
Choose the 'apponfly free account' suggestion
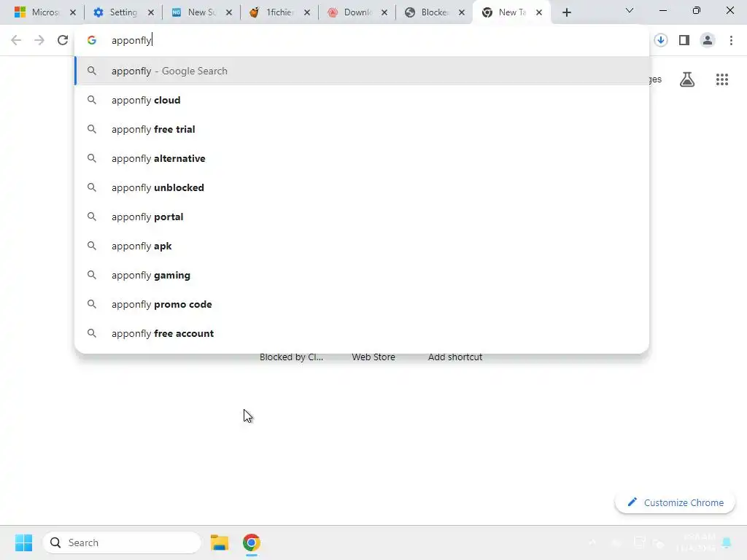[x=362, y=333]
